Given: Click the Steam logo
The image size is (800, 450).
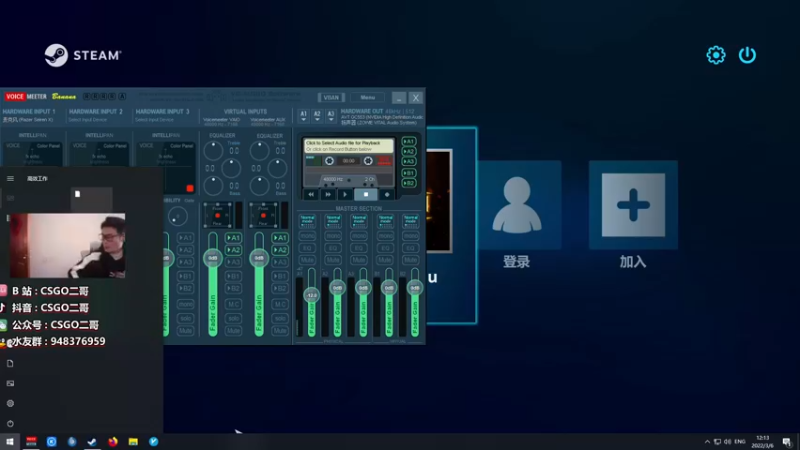Looking at the screenshot, I should coord(83,55).
